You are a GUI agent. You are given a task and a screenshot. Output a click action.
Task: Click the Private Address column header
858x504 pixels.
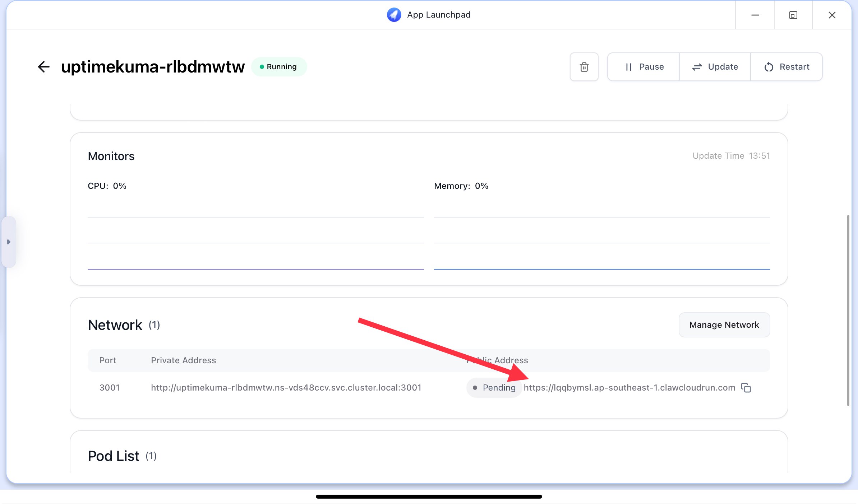[x=183, y=360]
